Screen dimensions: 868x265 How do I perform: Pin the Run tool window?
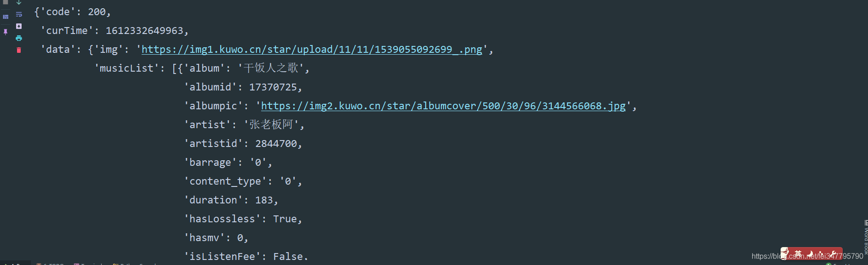click(6, 32)
